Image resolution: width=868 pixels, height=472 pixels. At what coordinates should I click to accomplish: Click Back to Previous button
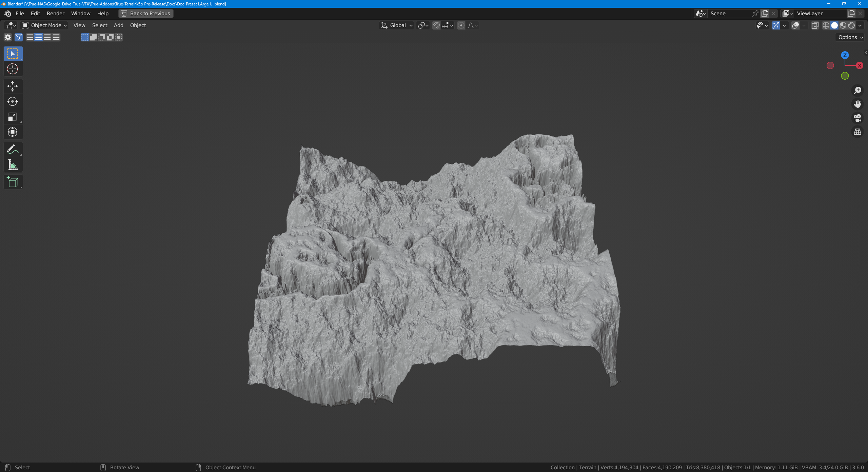point(146,14)
